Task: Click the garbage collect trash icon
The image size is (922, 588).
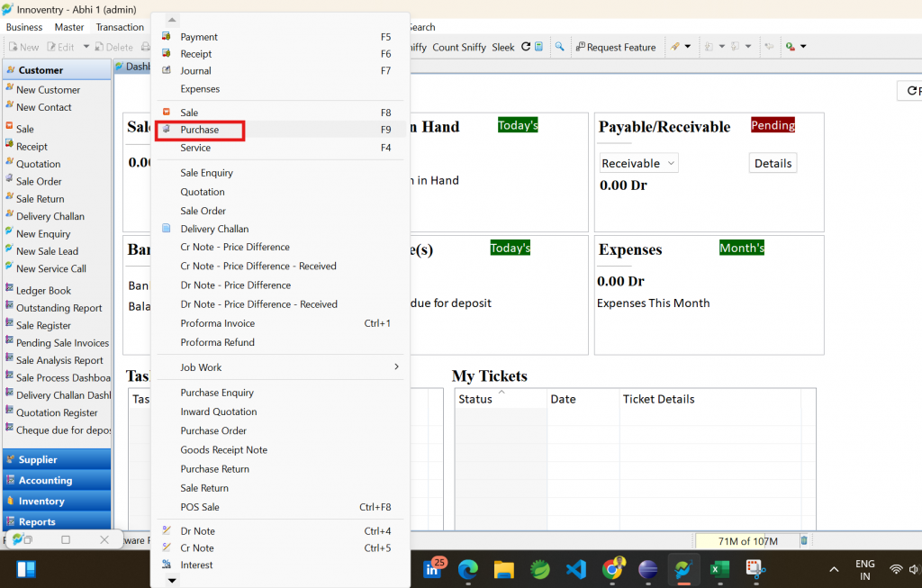Action: (804, 540)
